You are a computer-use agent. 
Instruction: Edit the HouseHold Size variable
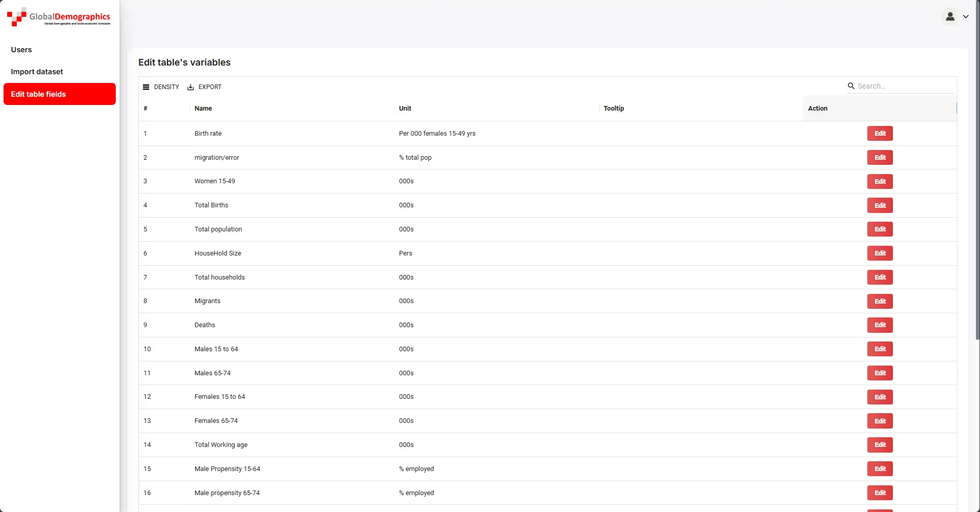[x=880, y=253]
